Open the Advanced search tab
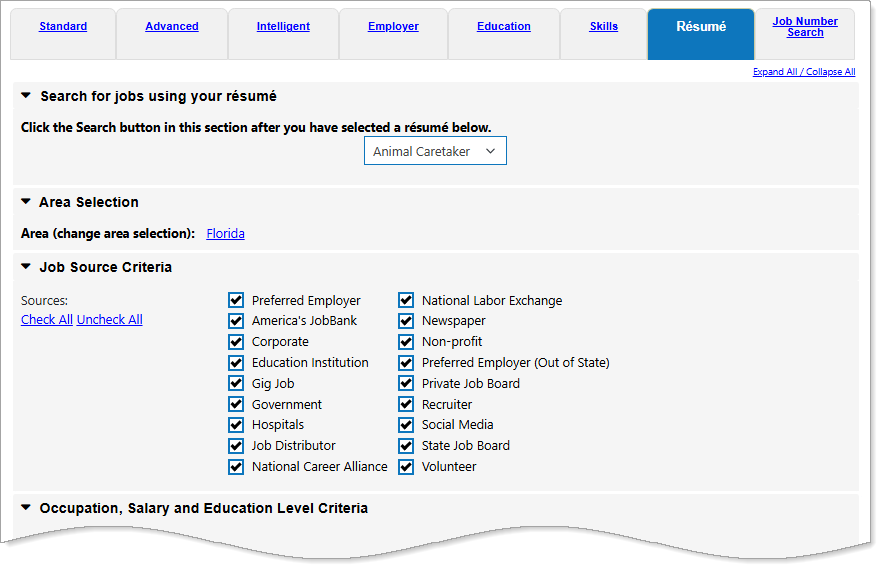The height and width of the screenshot is (570, 881). tap(172, 27)
